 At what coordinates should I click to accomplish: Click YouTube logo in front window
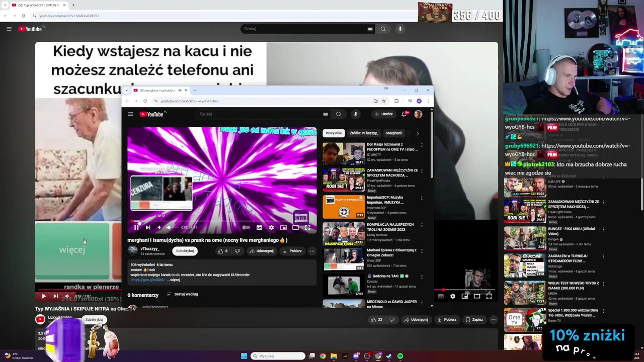tap(151, 114)
